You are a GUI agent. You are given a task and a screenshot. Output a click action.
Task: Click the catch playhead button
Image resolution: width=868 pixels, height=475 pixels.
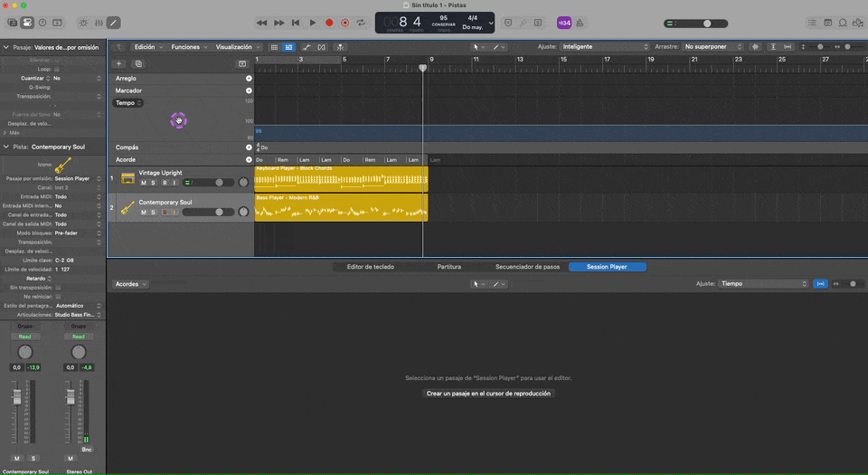click(x=341, y=47)
